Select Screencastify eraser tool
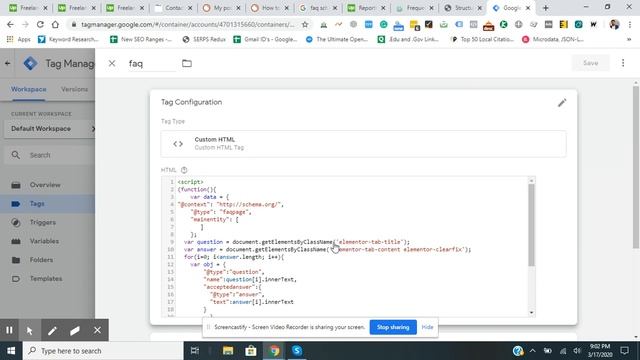This screenshot has width=640, height=360. [x=75, y=330]
